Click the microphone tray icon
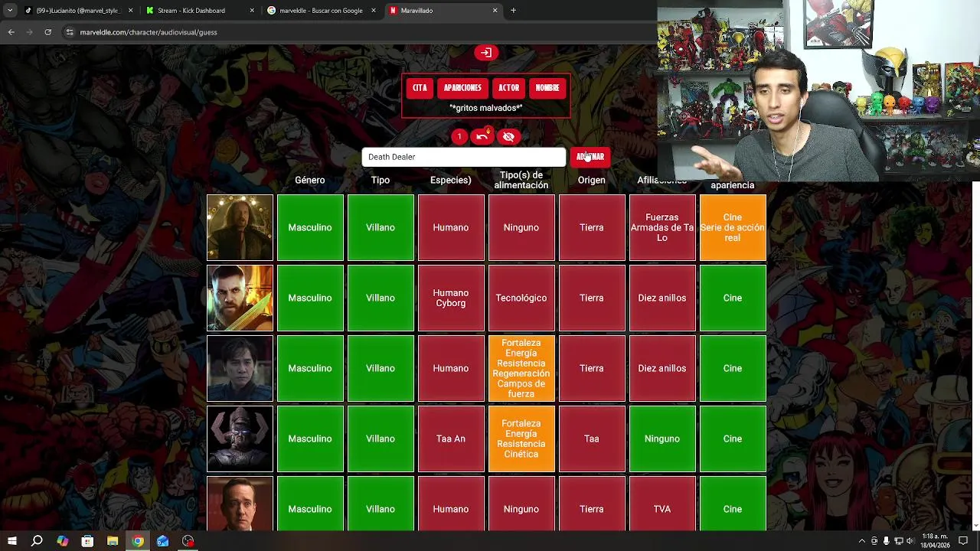980x551 pixels. click(x=887, y=541)
